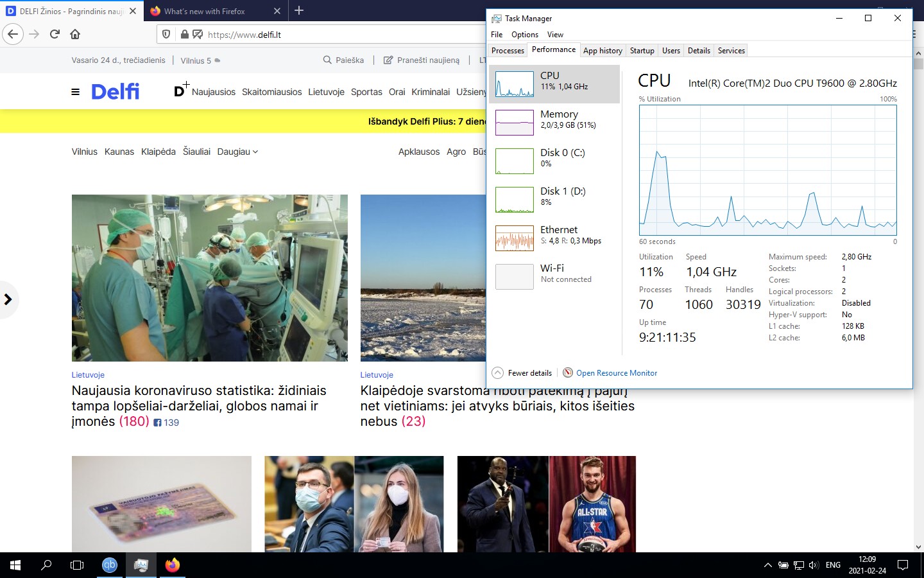Open qBittorrent taskbar icon
This screenshot has height=578, width=924.
pyautogui.click(x=110, y=565)
